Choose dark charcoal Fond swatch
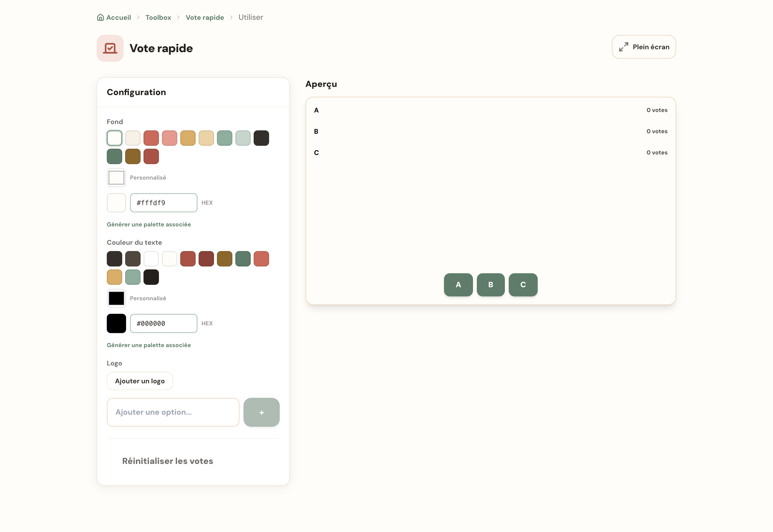 point(261,138)
